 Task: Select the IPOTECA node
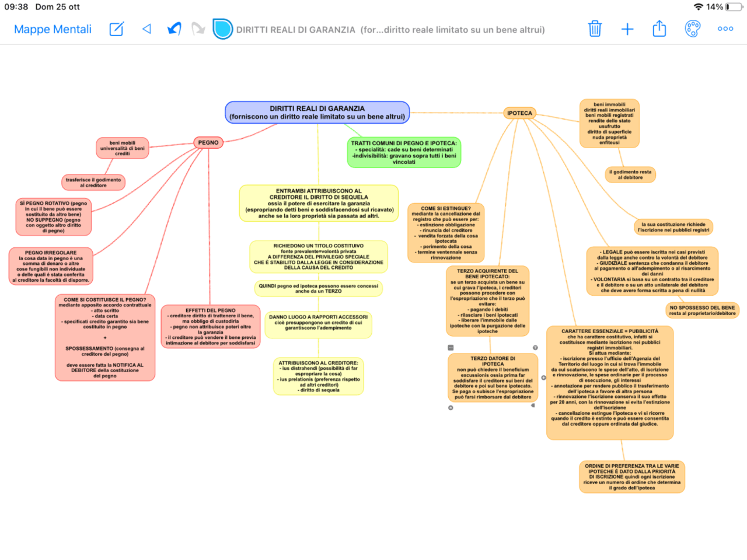[519, 113]
